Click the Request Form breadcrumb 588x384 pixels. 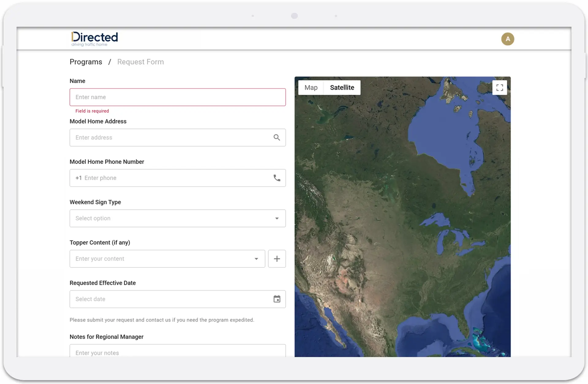(140, 62)
